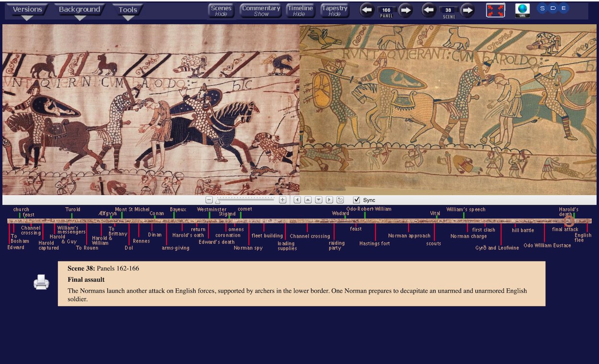This screenshot has width=599, height=364.
Task: Go to 'Norman charge' on the timeline
Action: [469, 236]
